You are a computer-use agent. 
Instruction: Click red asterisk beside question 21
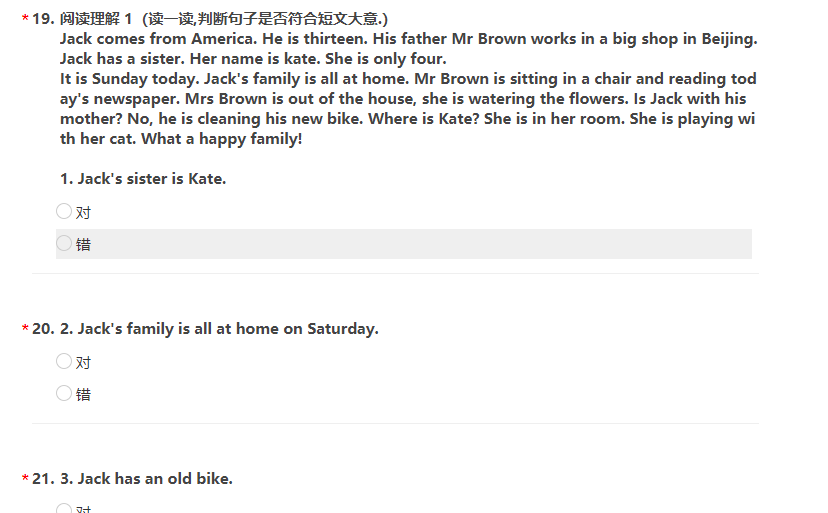pos(25,479)
